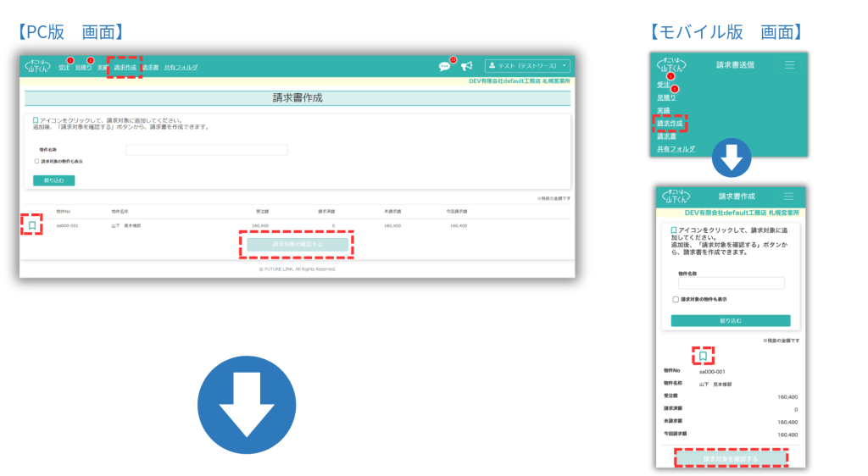Open hamburger menu in lower mobile screen
868x476 pixels.
pyautogui.click(x=788, y=196)
